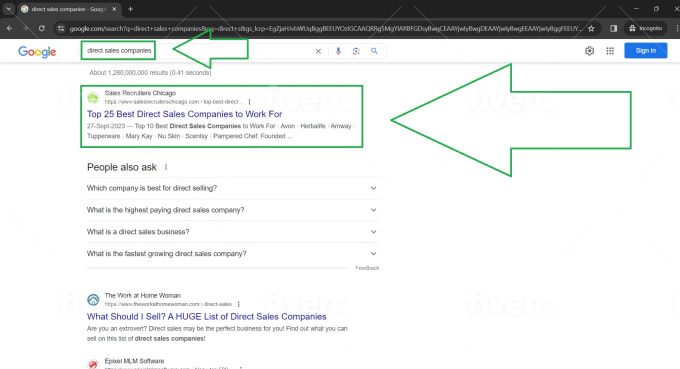Open a new tab with plus button
This screenshot has height=369, width=680.
tap(131, 9)
